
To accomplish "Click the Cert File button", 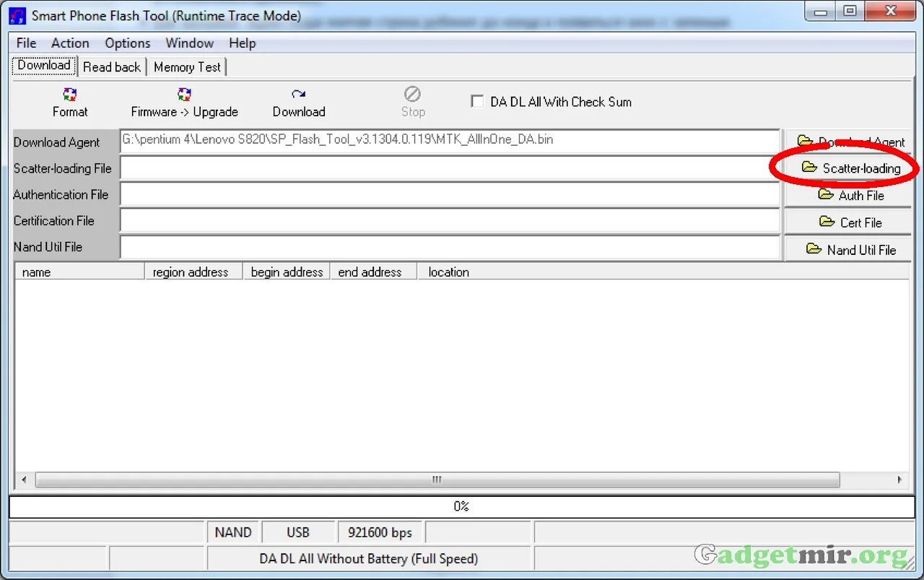I will 848,222.
